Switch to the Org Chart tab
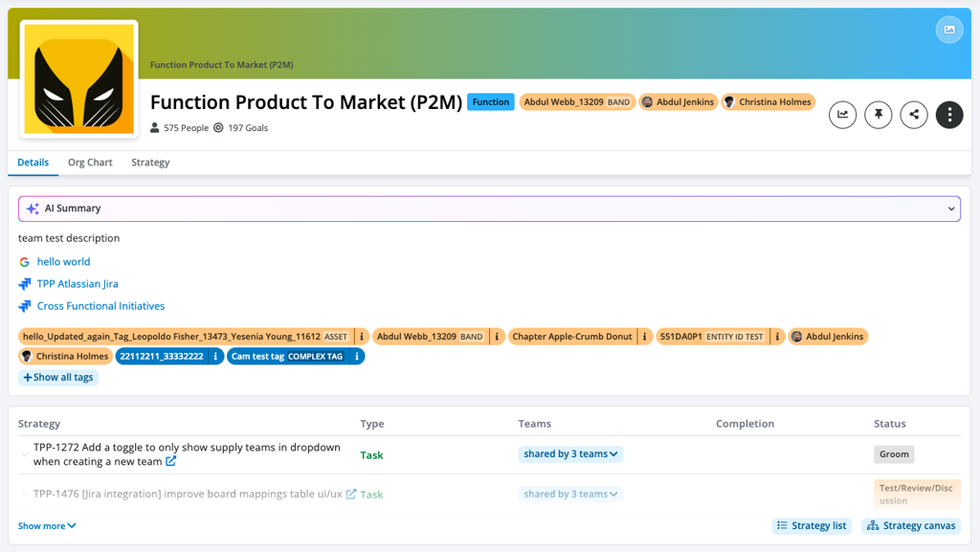This screenshot has width=980, height=552. (90, 163)
